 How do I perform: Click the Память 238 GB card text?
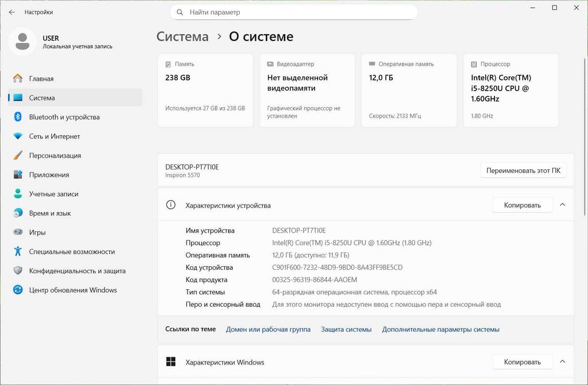(x=178, y=78)
